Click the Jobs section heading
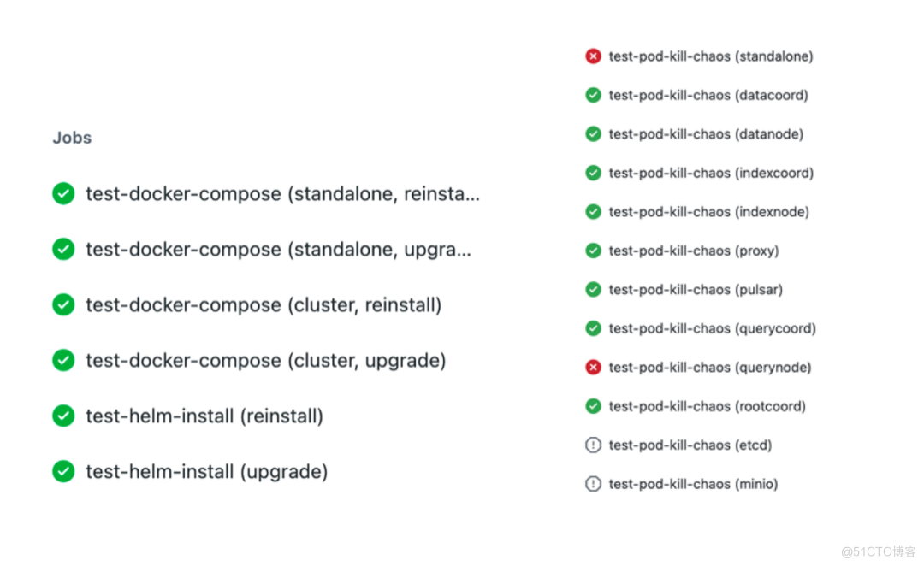Image resolution: width=924 pixels, height=566 pixels. (x=71, y=137)
